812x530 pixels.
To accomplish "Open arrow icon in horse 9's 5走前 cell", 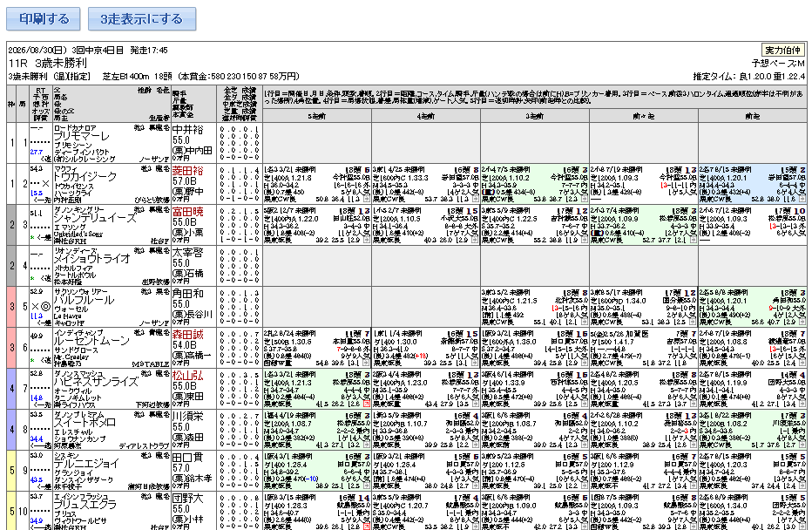I will click(367, 486).
